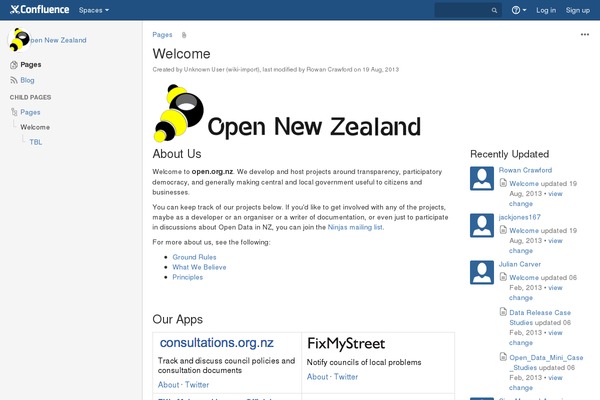Screen dimensions: 600x400
Task: Click the Pages icon in sidebar
Action: pos(14,65)
